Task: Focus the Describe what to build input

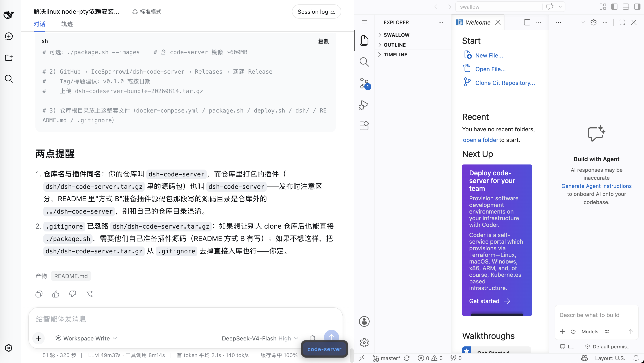Action: pyautogui.click(x=596, y=315)
